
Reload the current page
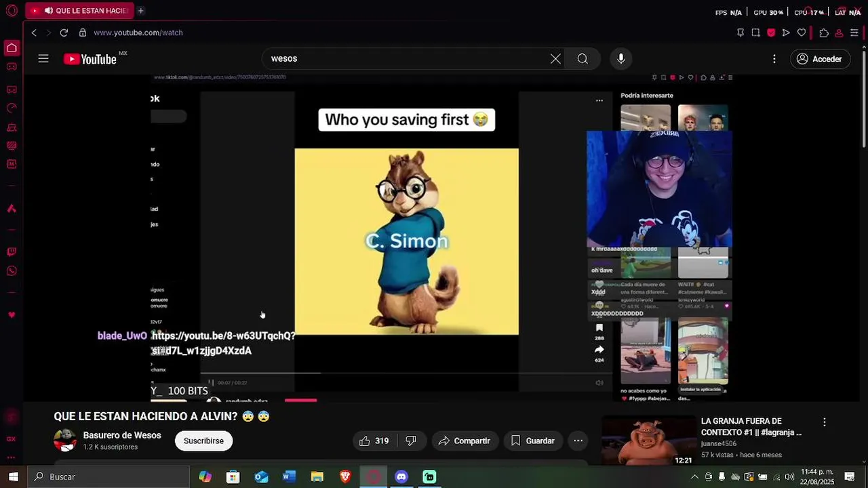(x=64, y=33)
